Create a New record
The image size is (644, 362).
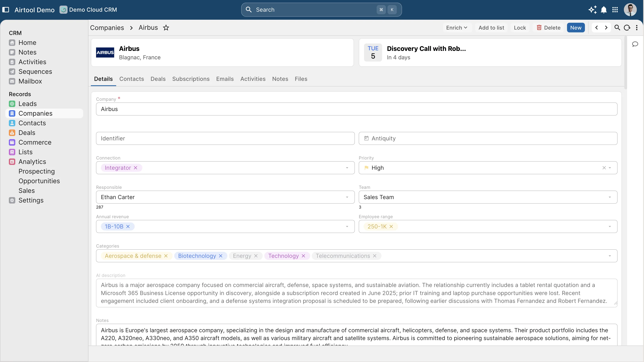click(x=576, y=28)
